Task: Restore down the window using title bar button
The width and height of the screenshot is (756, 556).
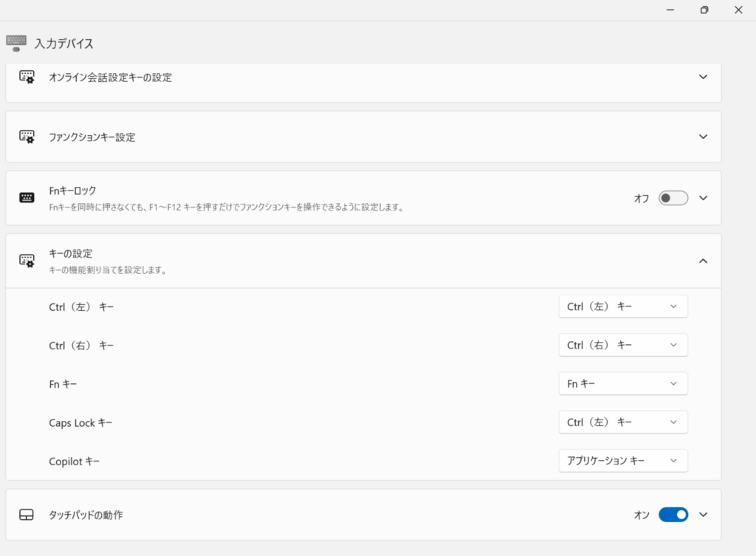Action: pyautogui.click(x=704, y=10)
